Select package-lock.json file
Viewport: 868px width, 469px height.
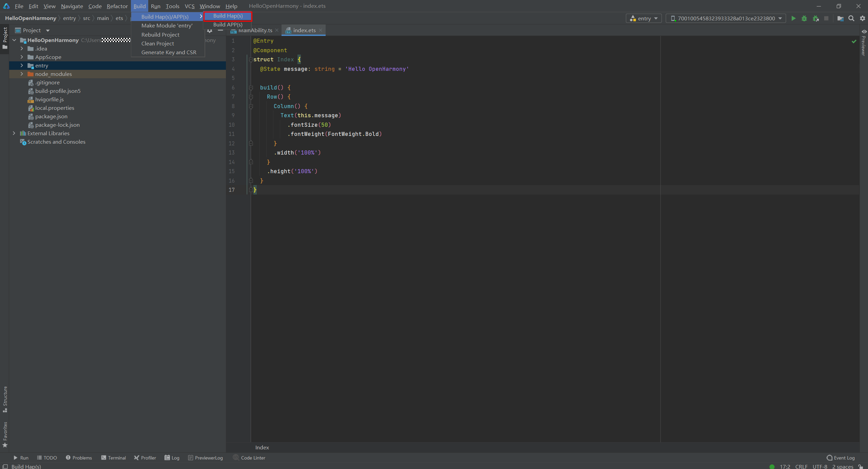tap(57, 125)
